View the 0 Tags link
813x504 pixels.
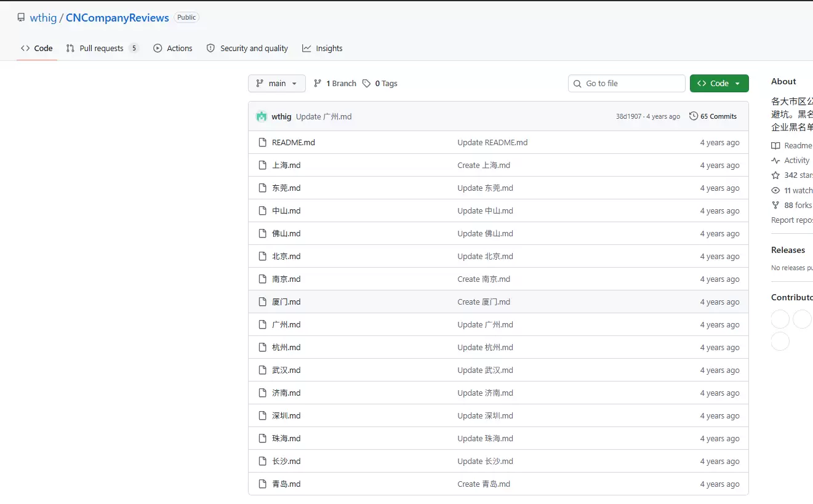tap(380, 84)
